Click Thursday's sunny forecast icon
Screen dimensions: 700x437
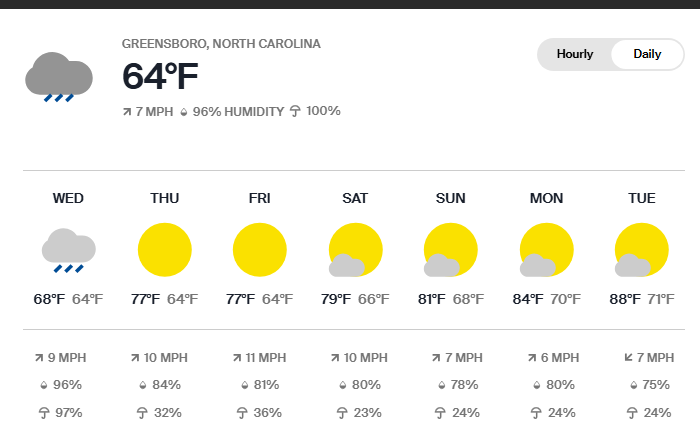[164, 250]
